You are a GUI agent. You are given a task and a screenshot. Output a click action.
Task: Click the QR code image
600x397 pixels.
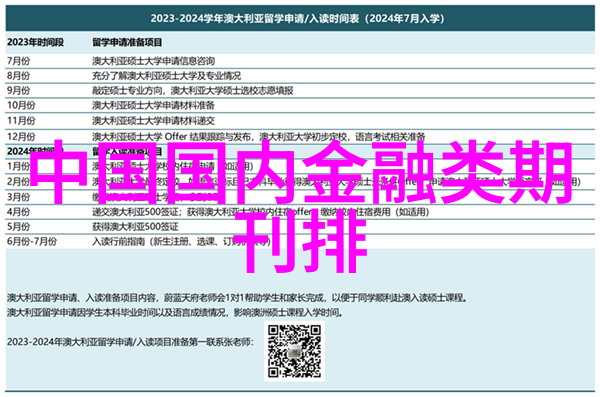click(x=294, y=351)
